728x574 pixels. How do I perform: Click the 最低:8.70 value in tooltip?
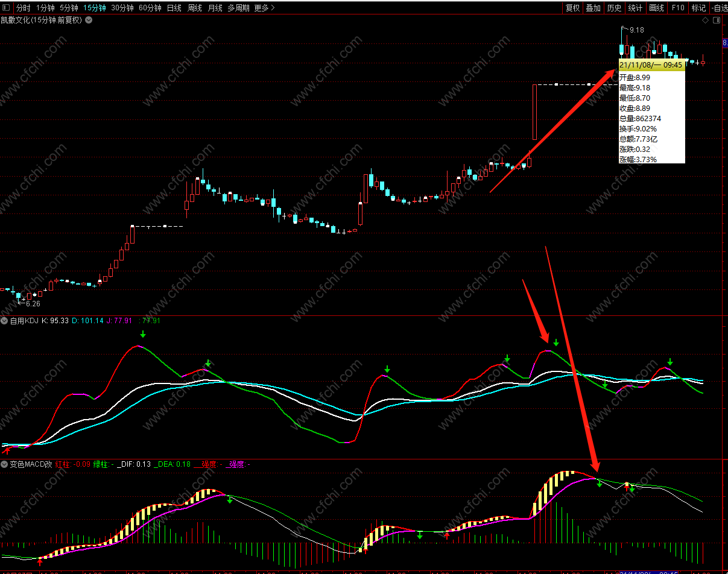click(635, 98)
